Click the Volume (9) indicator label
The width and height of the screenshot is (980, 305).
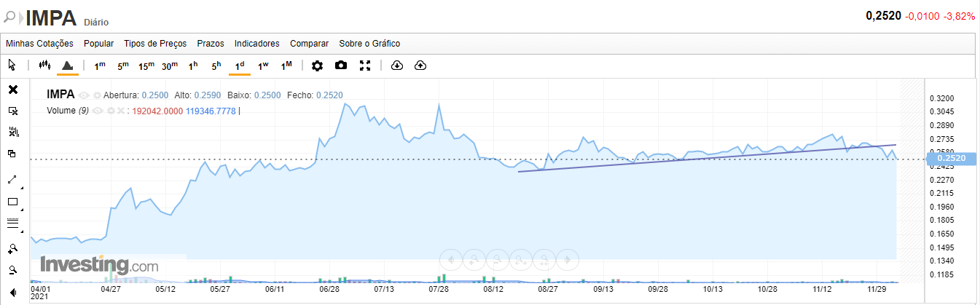(x=68, y=111)
